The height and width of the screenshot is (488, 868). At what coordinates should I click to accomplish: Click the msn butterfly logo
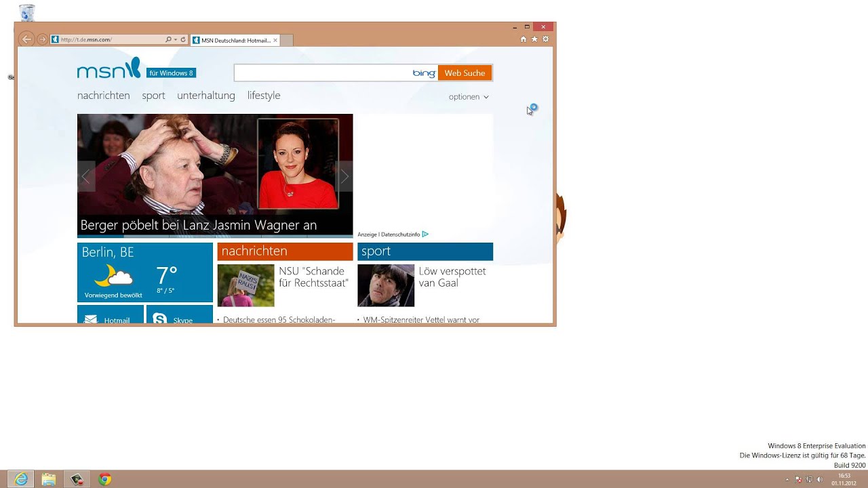(108, 68)
